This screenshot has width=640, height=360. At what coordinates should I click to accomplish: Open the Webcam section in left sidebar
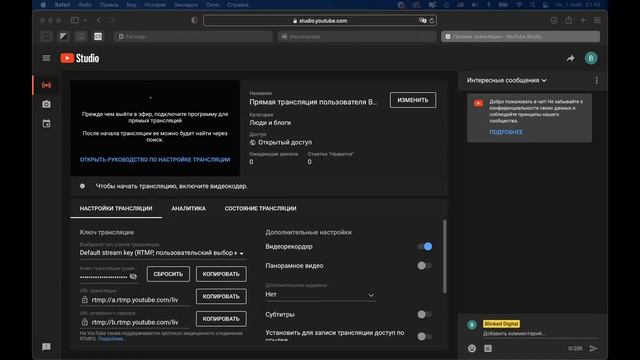tap(47, 104)
